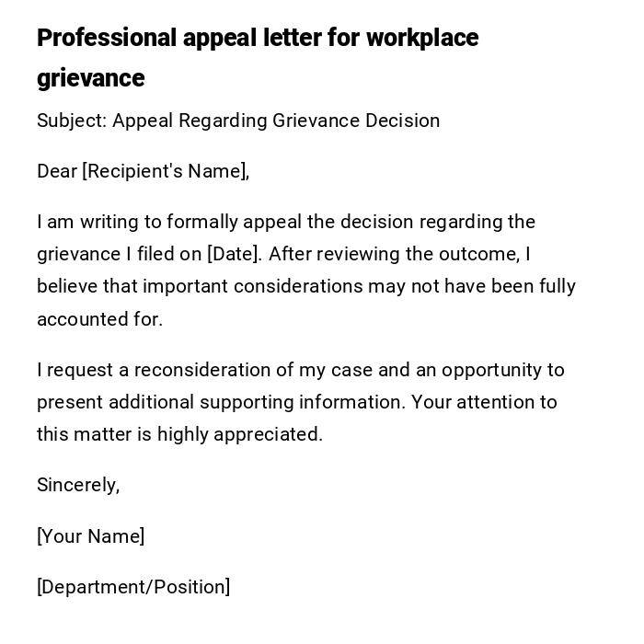Click the words 'accounted for.'
Image resolution: width=644 pixels, height=644 pixels.
coord(99,319)
